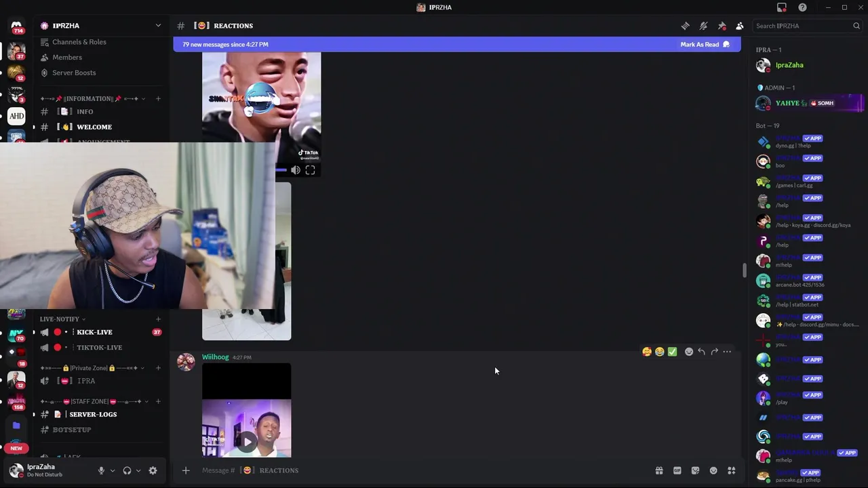
Task: Play the Wiilhoog video attachment
Action: tap(247, 442)
